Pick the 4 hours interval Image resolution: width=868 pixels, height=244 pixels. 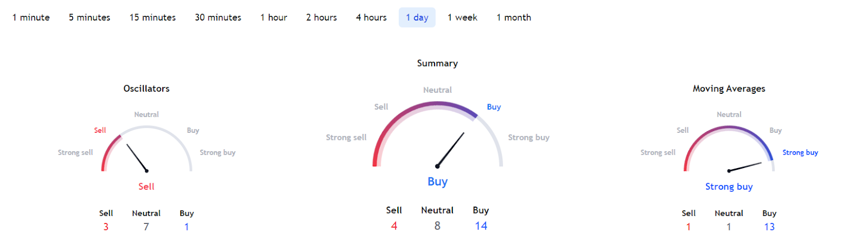pos(371,17)
